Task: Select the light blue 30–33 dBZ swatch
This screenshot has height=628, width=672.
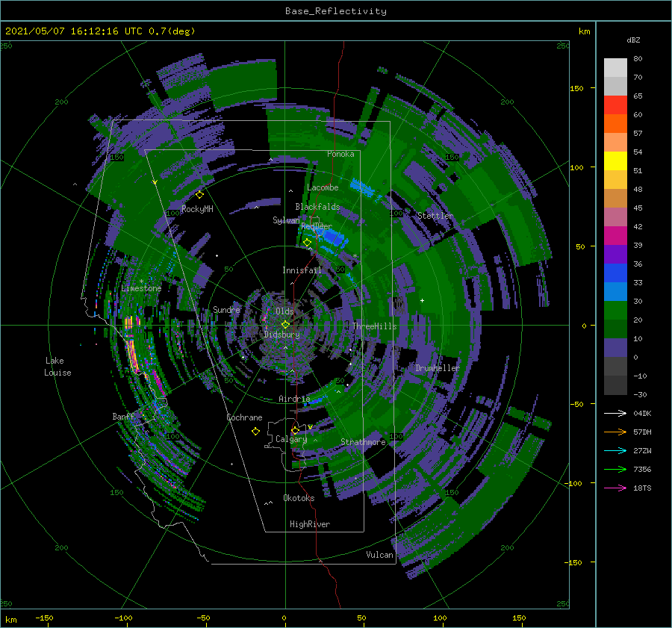Action: coord(615,292)
